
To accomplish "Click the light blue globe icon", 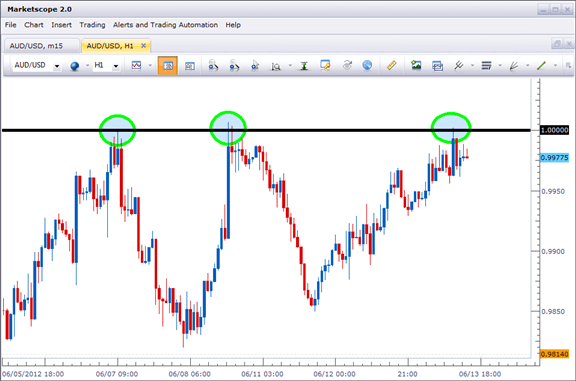I will [367, 65].
